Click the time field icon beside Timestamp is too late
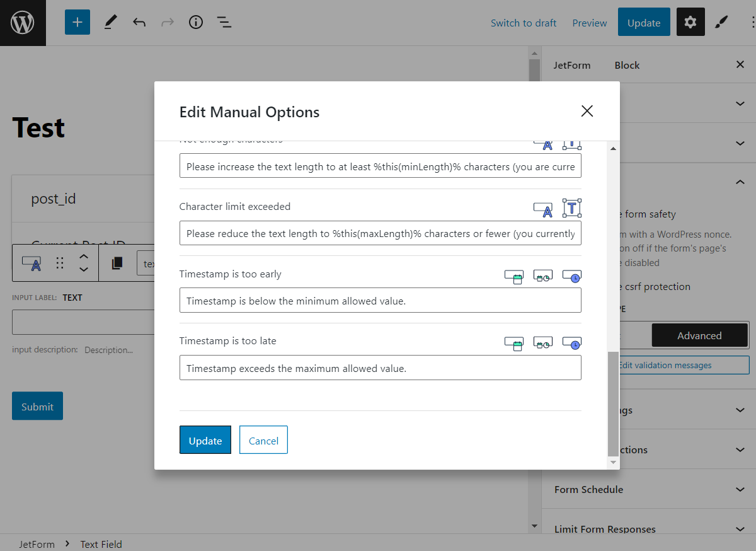This screenshot has height=551, width=756. pos(571,343)
